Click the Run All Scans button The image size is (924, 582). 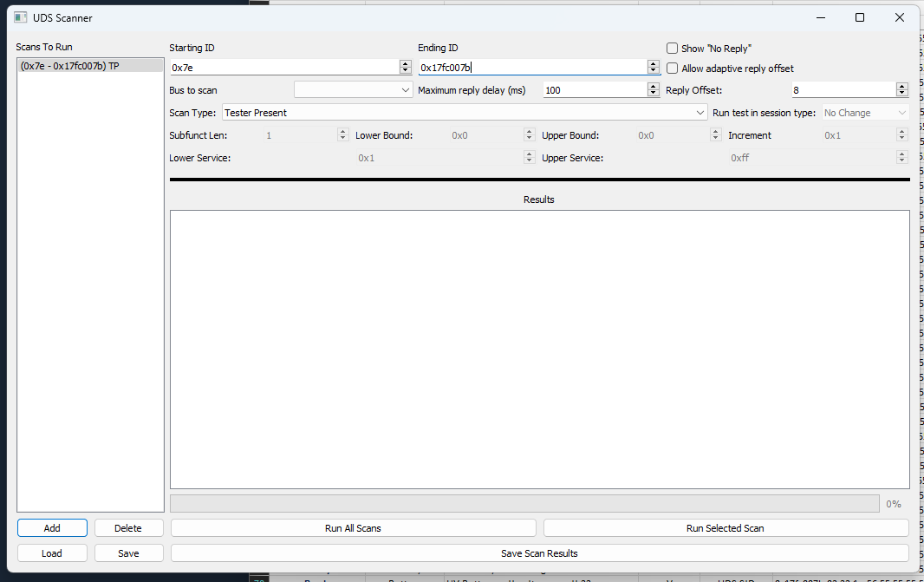click(x=353, y=527)
